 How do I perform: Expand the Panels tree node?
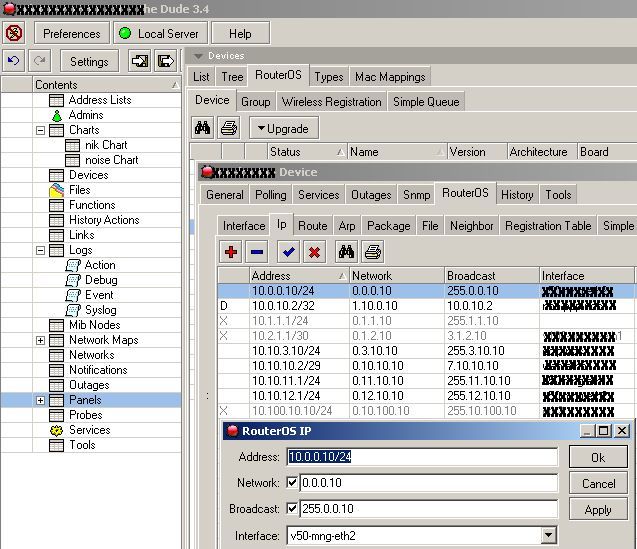pyautogui.click(x=40, y=400)
